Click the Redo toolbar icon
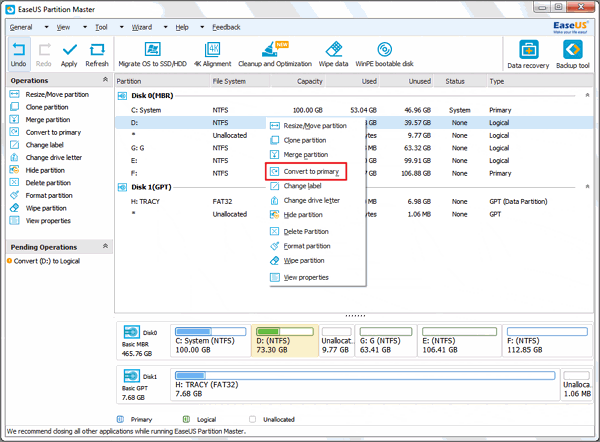The width and height of the screenshot is (600, 442). point(44,55)
